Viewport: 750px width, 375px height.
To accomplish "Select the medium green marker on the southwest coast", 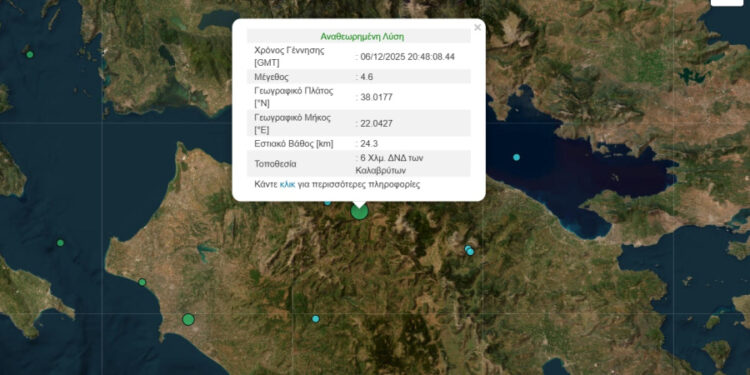I will tap(188, 320).
